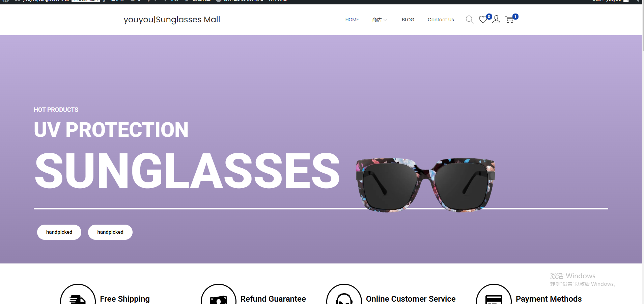Click the sunglasses product image
This screenshot has width=644, height=304.
point(425,185)
